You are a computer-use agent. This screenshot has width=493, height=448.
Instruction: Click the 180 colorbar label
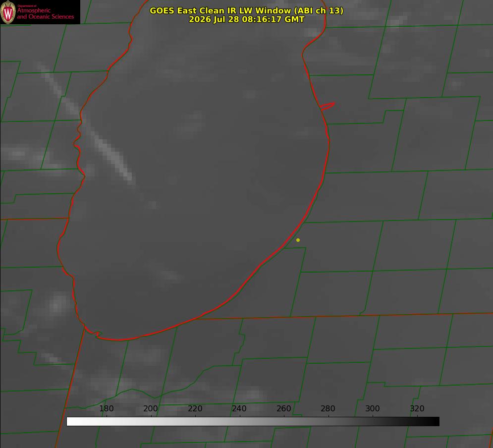coord(106,408)
